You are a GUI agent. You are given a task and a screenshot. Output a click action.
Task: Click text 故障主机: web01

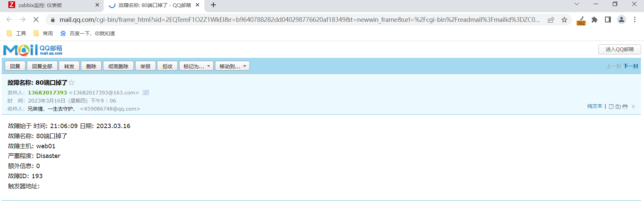point(32,146)
